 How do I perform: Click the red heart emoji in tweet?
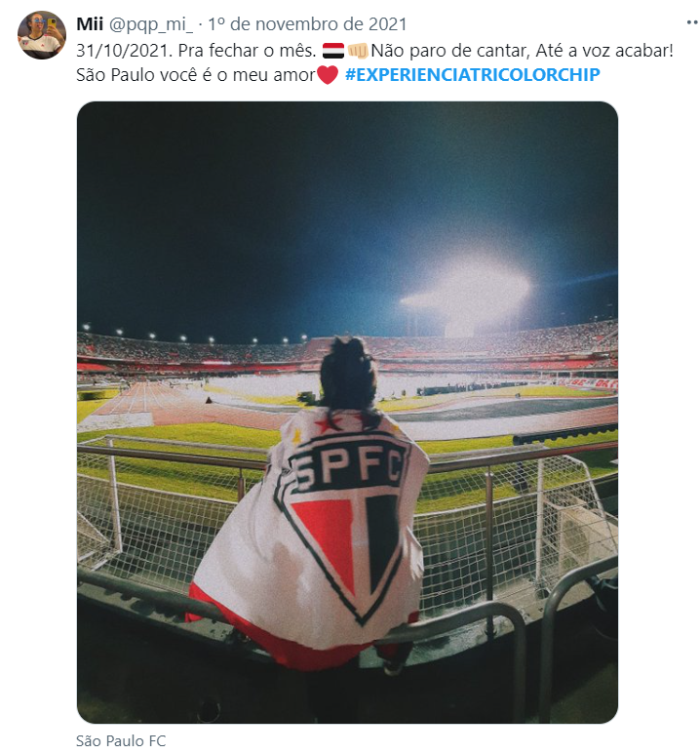click(x=328, y=75)
